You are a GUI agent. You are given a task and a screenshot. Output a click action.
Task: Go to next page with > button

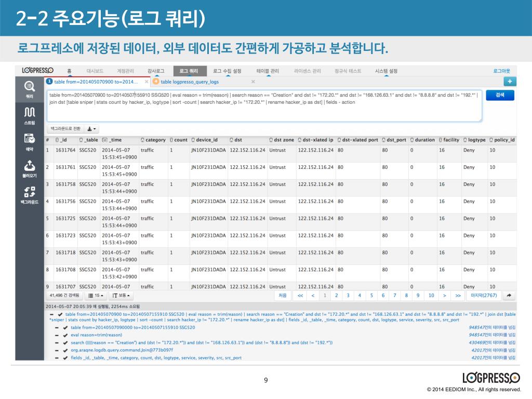pos(445,296)
